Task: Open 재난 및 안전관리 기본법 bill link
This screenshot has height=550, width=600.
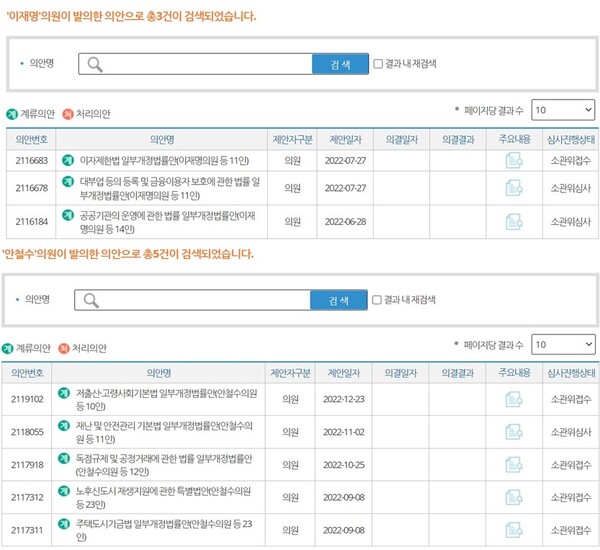Action: pos(164,432)
